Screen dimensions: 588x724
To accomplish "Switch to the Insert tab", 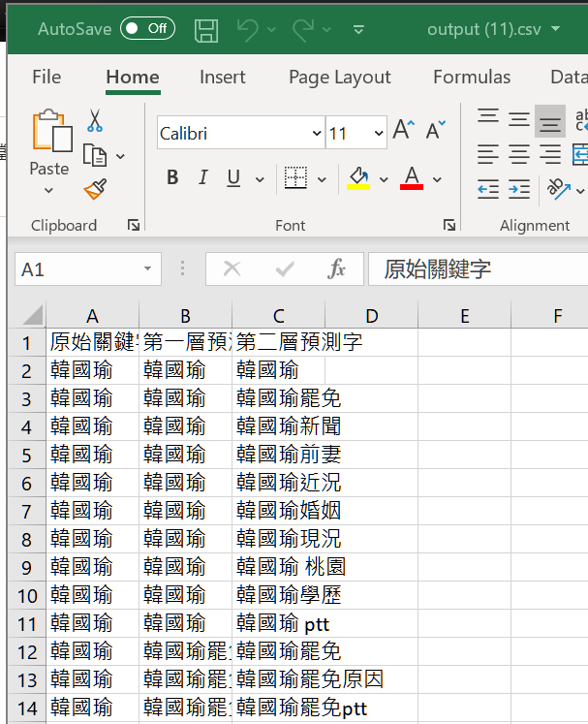I will coord(223,78).
